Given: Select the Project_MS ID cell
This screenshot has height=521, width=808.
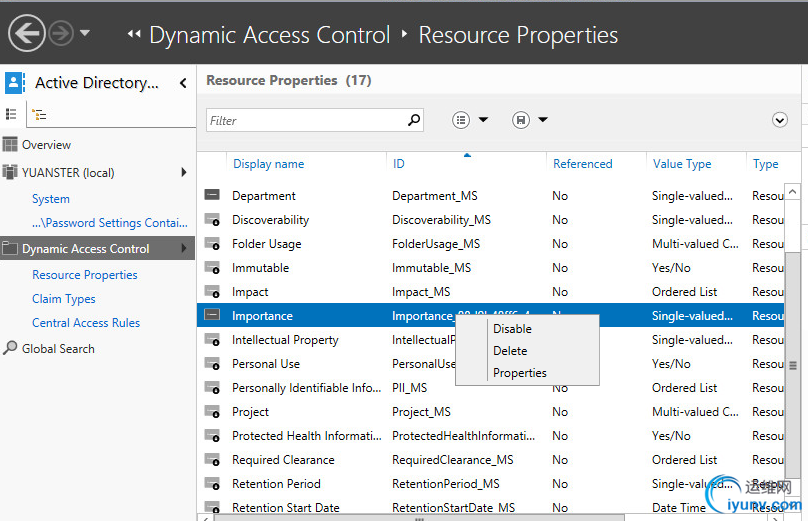Looking at the screenshot, I should pyautogui.click(x=421, y=412).
